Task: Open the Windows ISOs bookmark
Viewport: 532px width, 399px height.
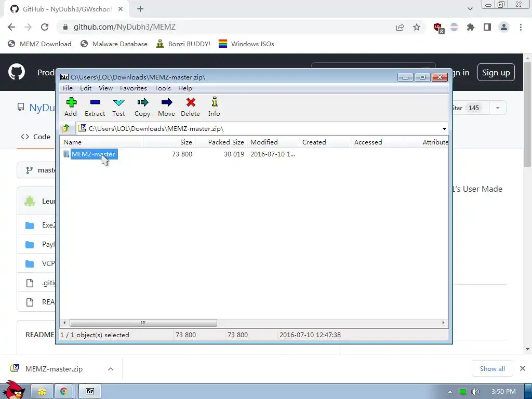Action: click(x=246, y=44)
